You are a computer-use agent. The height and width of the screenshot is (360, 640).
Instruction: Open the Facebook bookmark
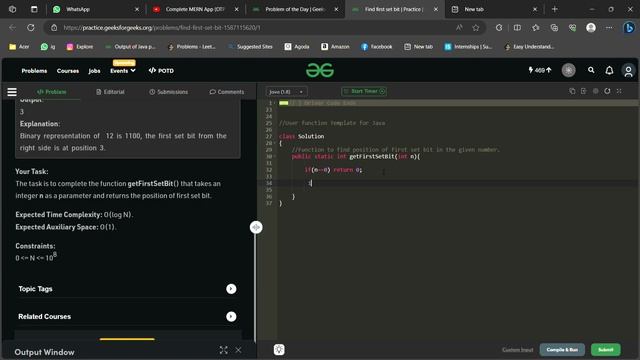coord(376,47)
